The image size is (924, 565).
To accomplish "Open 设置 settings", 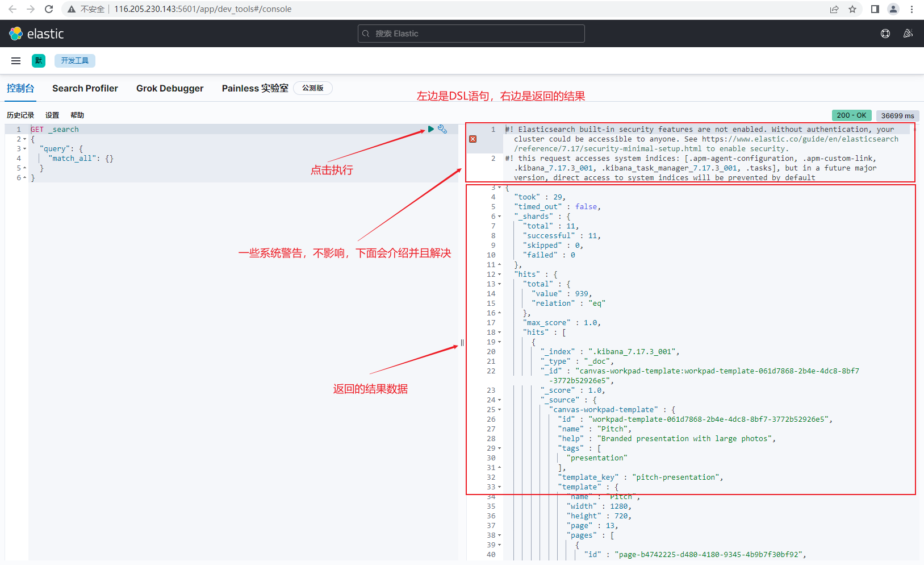I will [52, 115].
